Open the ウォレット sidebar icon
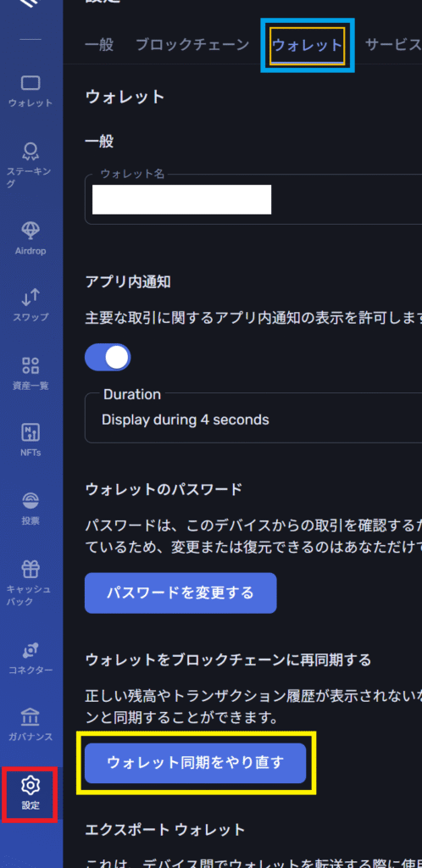Image resolution: width=422 pixels, height=868 pixels. (31, 83)
